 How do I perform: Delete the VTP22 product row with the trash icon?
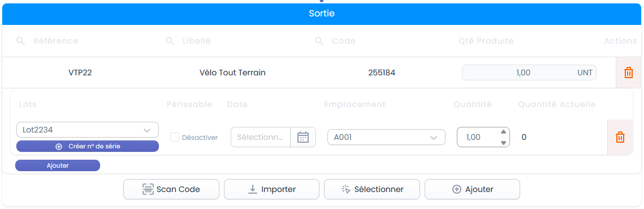tap(628, 73)
